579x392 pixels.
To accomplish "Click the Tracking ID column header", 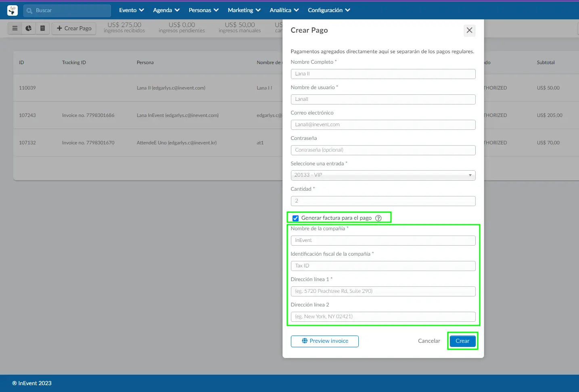I will pos(74,63).
